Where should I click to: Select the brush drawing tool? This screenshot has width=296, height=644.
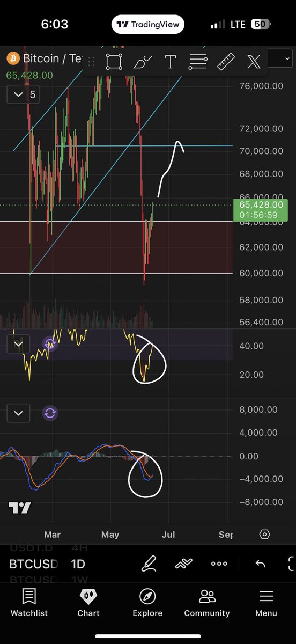pos(142,62)
